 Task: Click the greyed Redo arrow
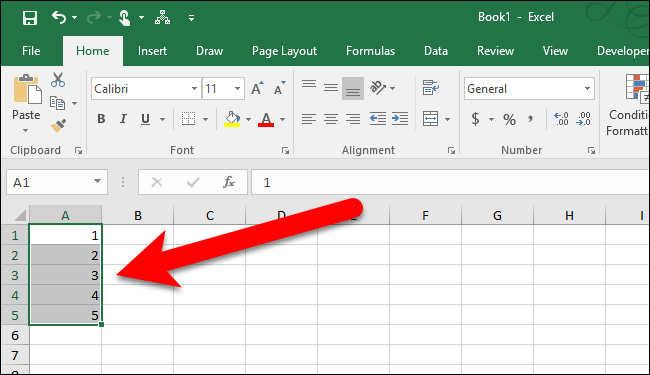coord(94,17)
